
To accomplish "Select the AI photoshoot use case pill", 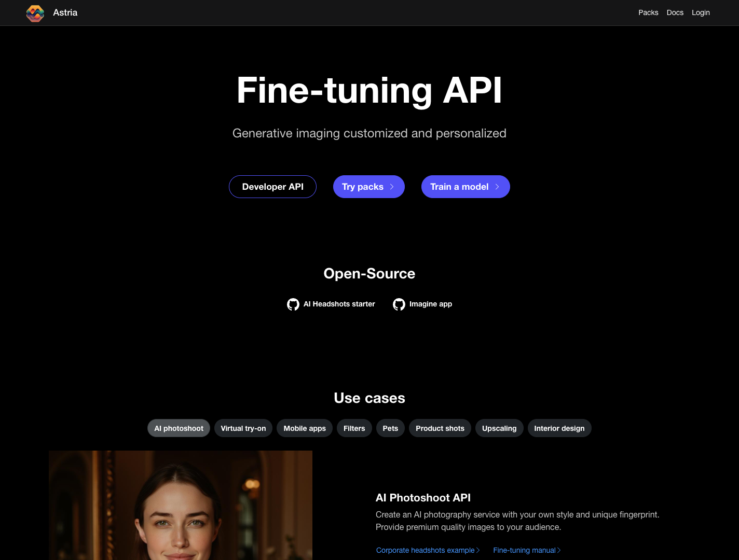I will (179, 428).
